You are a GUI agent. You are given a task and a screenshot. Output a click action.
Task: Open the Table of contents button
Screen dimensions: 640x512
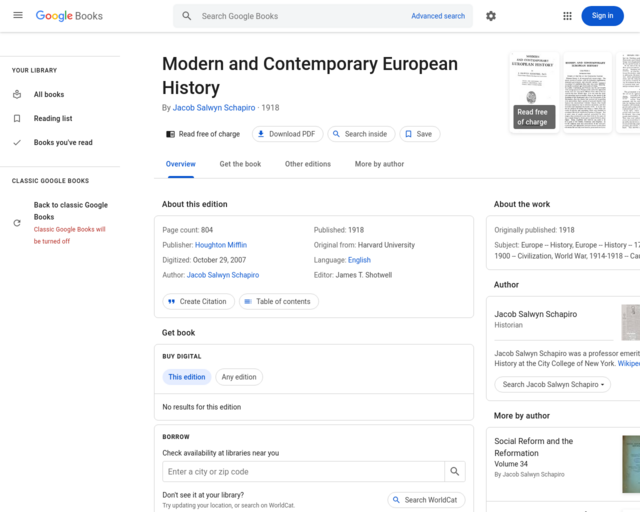pyautogui.click(x=279, y=301)
